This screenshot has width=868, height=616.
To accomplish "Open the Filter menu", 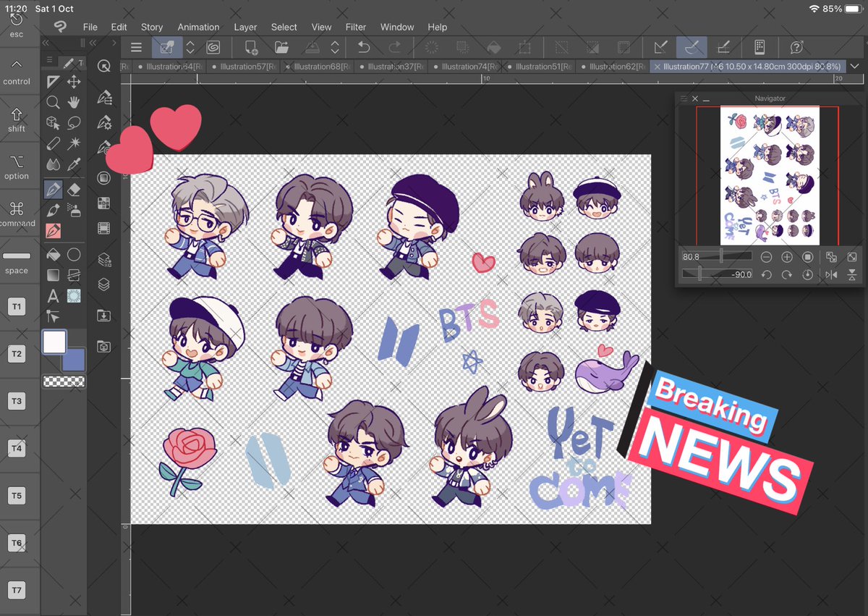I will (x=355, y=27).
